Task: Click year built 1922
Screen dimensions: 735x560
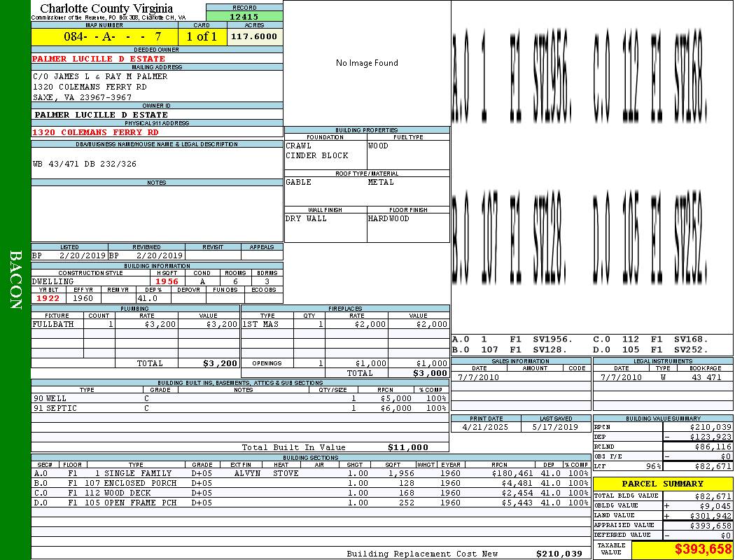Action: (48, 298)
